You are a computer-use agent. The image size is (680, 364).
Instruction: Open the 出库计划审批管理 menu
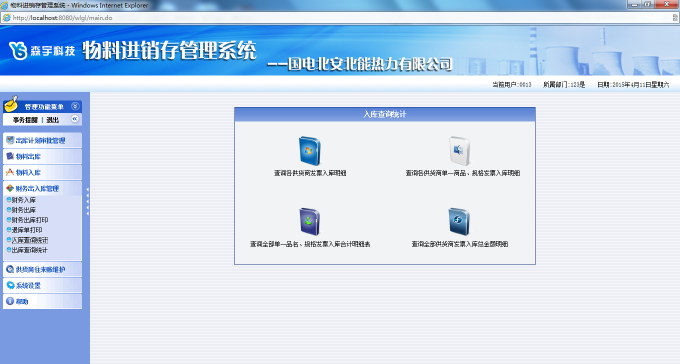pyautogui.click(x=42, y=140)
